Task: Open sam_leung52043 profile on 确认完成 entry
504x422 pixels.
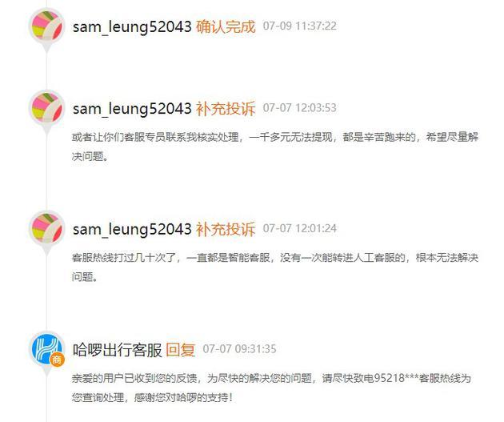Action: pyautogui.click(x=132, y=26)
